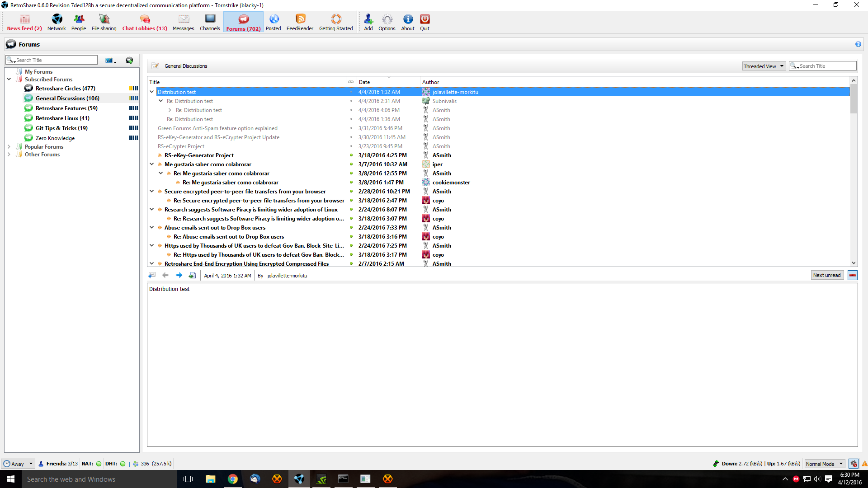Click the create new forum icon
This screenshot has height=488, width=868.
point(129,60)
